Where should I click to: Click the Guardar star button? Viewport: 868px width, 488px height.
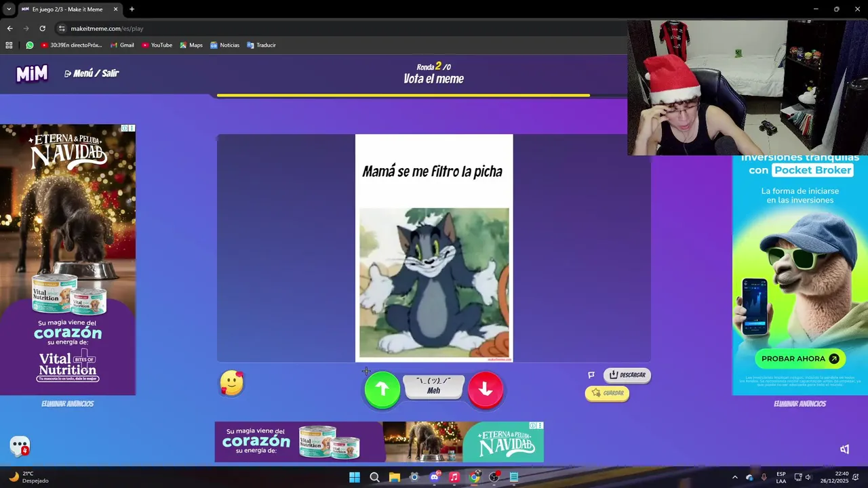[x=607, y=393]
